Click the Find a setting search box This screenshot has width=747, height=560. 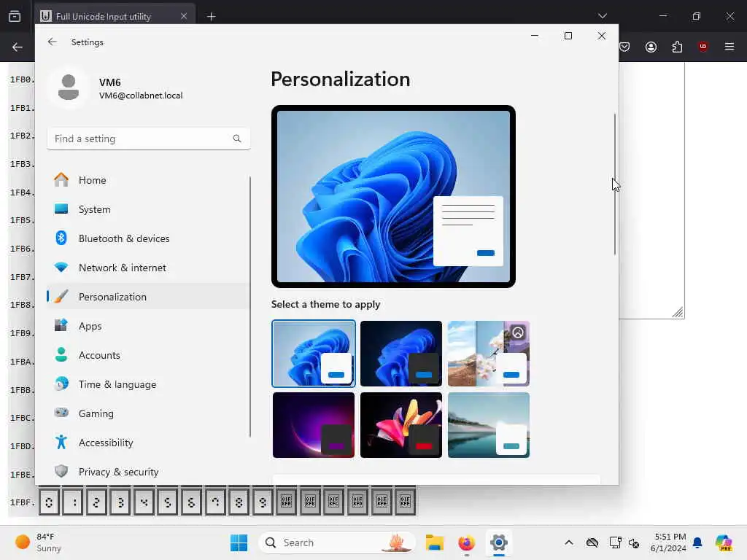tap(148, 139)
